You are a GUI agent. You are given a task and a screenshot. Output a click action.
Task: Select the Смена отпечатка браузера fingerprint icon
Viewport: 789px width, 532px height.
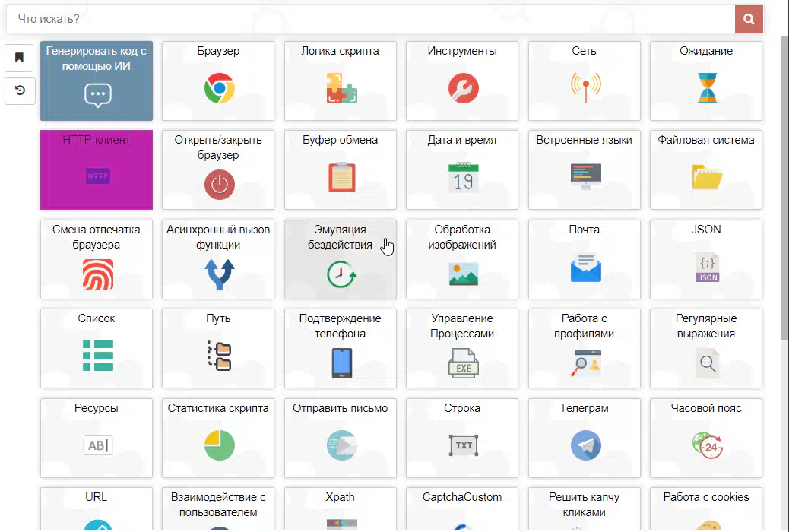coord(97,274)
